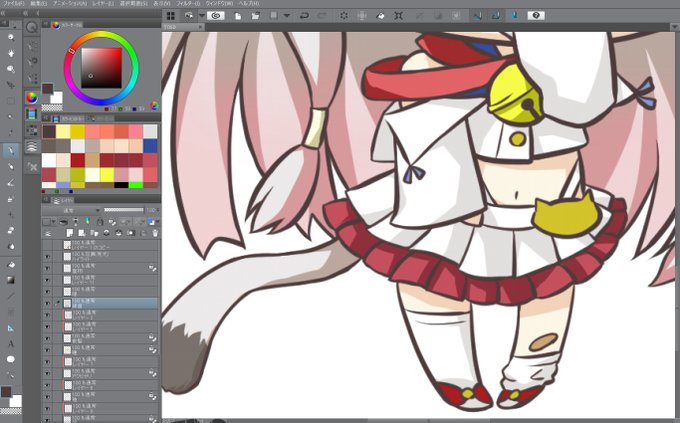Delete layer with trash icon

coord(155,233)
